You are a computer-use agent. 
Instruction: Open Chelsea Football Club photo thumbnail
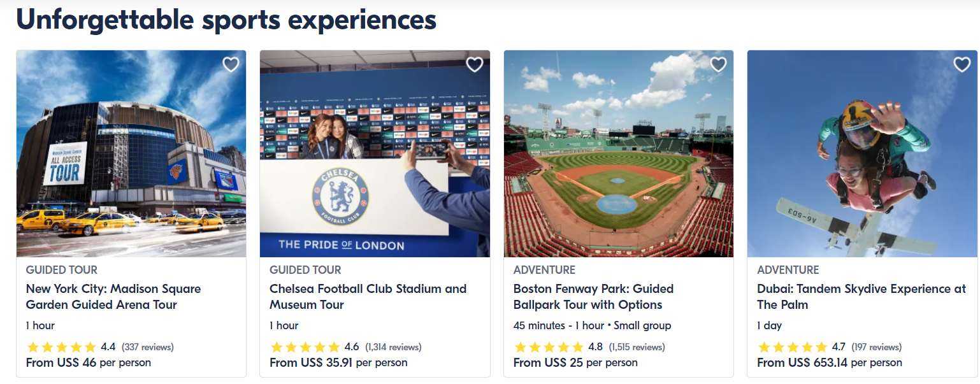[x=375, y=153]
